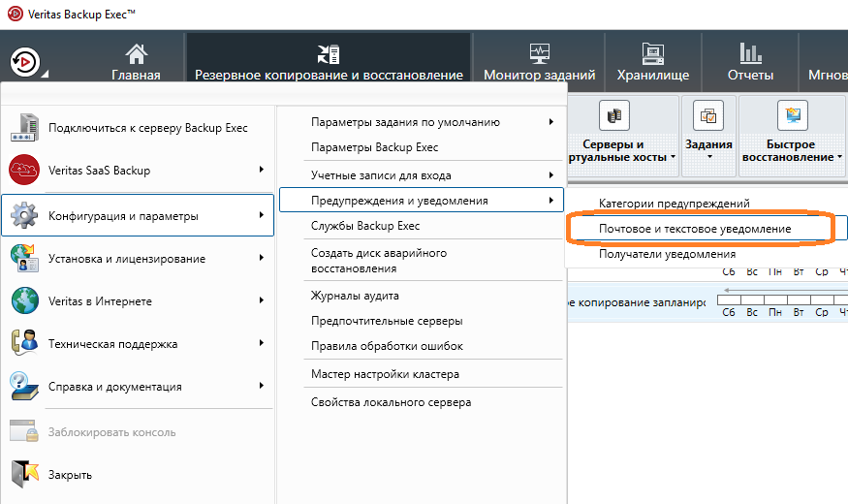The width and height of the screenshot is (848, 504).
Task: Click the Отчеты bar chart icon
Action: (x=750, y=53)
